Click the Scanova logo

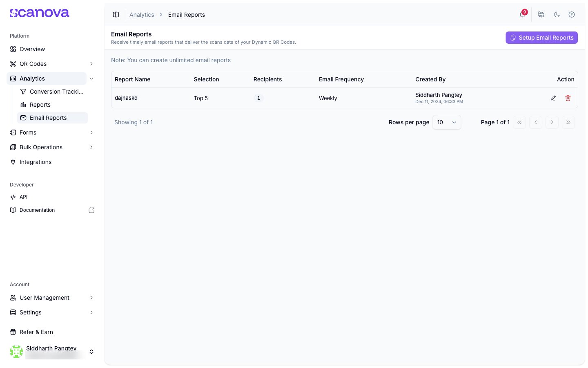click(40, 13)
